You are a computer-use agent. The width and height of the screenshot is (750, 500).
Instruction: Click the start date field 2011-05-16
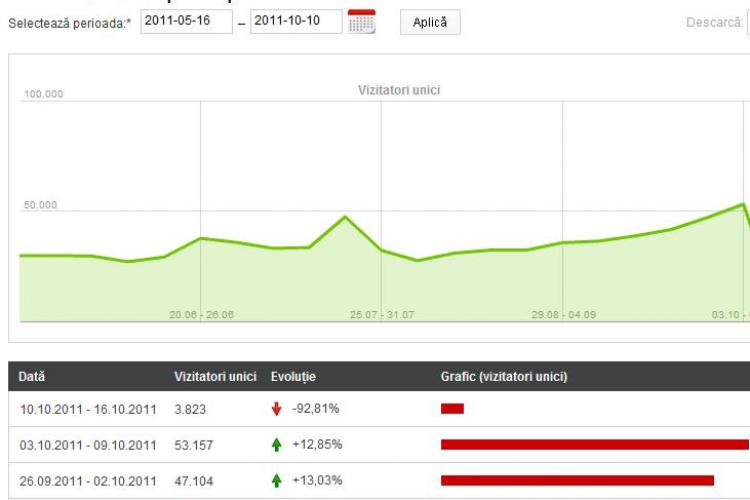click(186, 22)
